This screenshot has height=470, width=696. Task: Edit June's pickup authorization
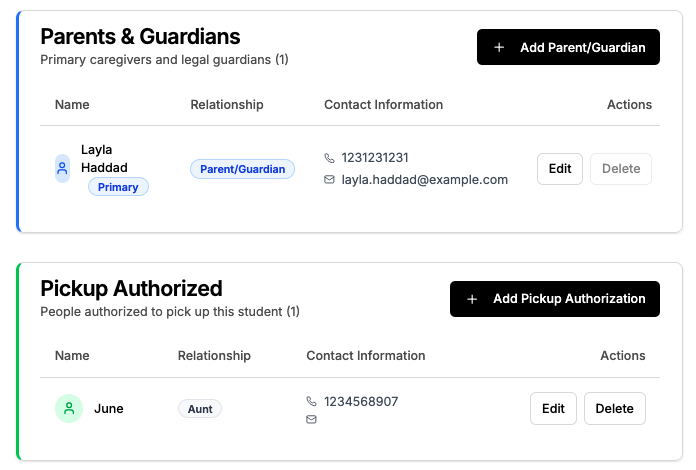pyautogui.click(x=553, y=408)
